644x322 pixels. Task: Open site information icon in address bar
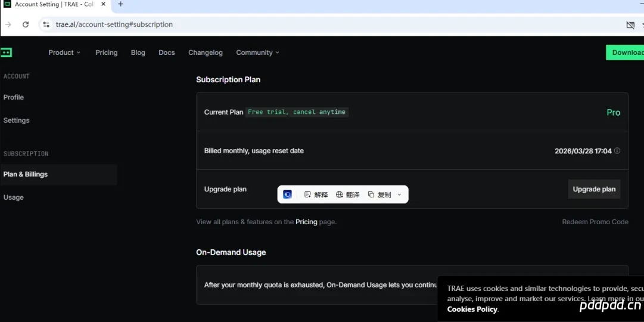(x=46, y=24)
